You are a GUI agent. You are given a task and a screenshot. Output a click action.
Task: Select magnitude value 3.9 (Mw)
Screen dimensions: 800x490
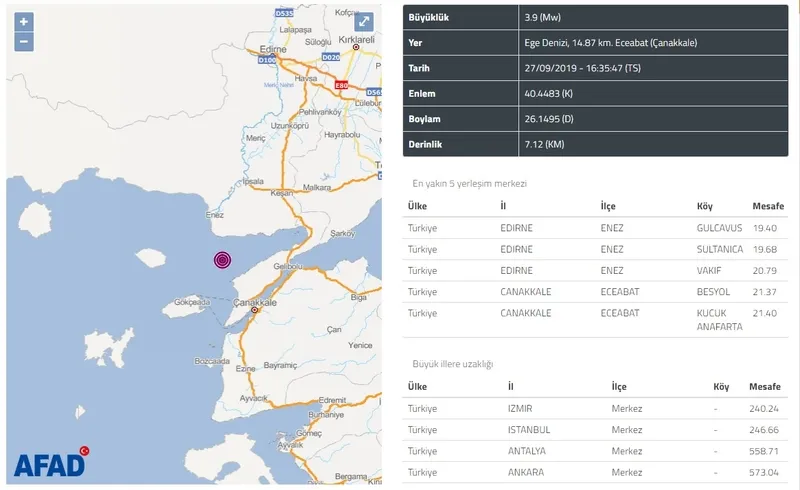click(542, 17)
